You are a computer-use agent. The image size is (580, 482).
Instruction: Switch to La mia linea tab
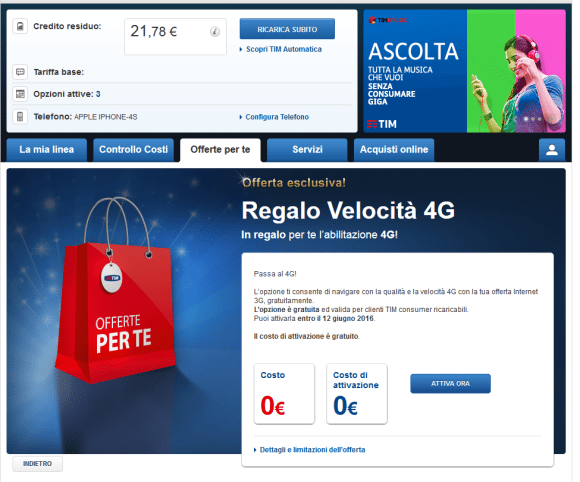47,150
